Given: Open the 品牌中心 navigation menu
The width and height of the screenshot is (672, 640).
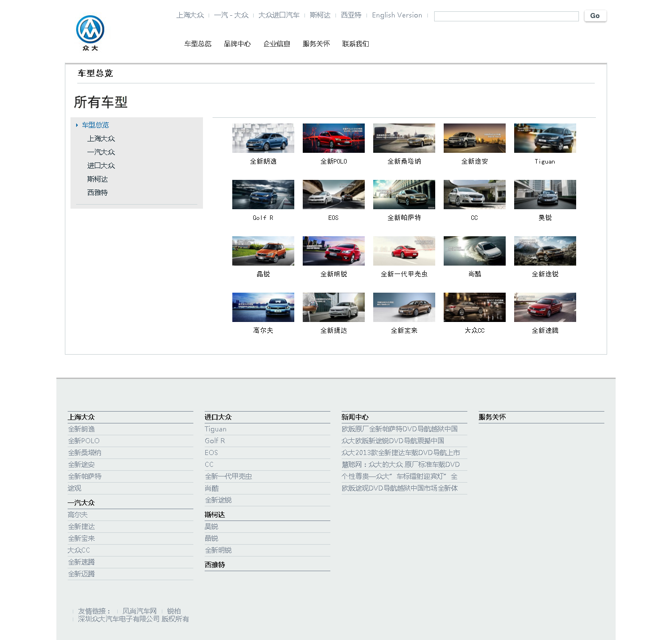Looking at the screenshot, I should click(237, 44).
